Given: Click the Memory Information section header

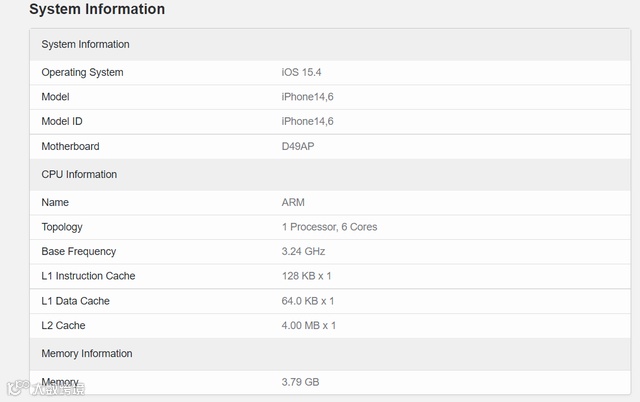Looking at the screenshot, I should pos(86,353).
